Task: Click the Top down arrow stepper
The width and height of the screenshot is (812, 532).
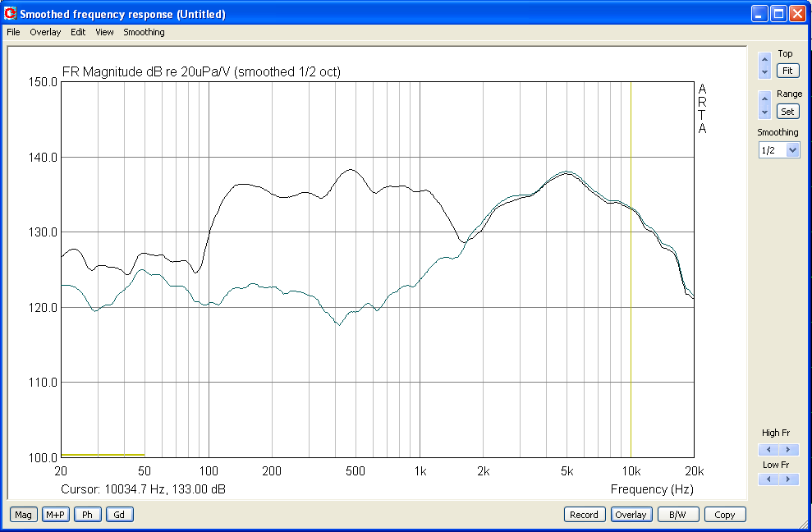Action: pyautogui.click(x=764, y=72)
